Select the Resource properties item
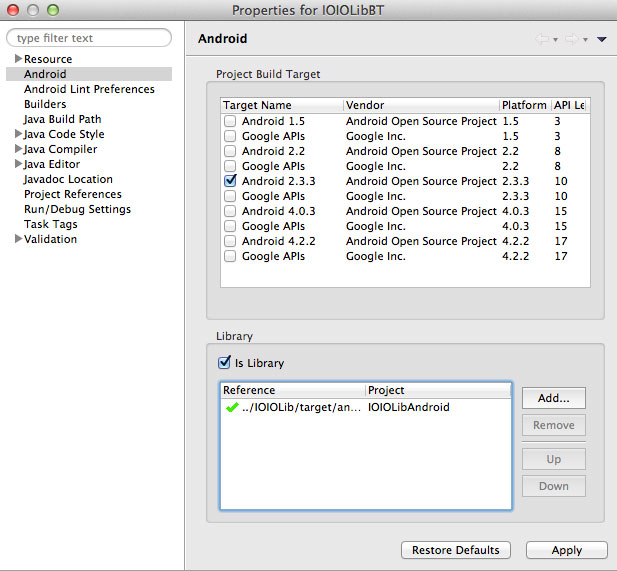Screen dimensions: 617x571 tap(48, 59)
